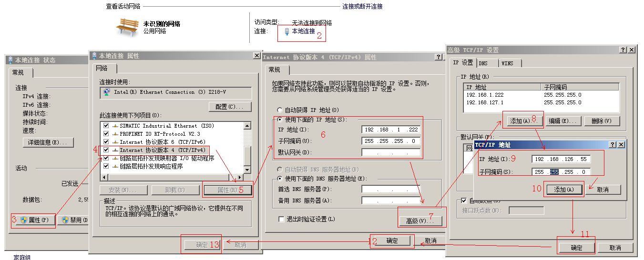Open the 本地连接 link
Screen dimensions: 644x260
point(303,31)
